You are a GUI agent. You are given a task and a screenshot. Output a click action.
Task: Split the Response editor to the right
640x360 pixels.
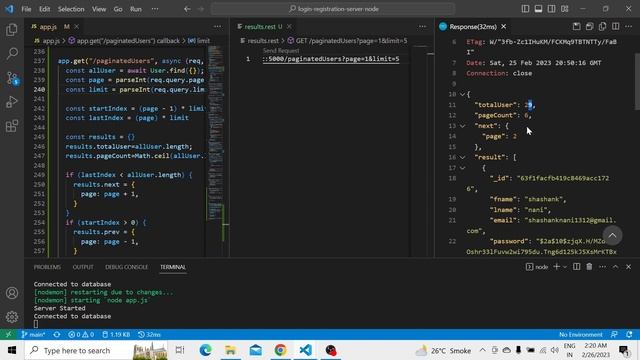616,27
